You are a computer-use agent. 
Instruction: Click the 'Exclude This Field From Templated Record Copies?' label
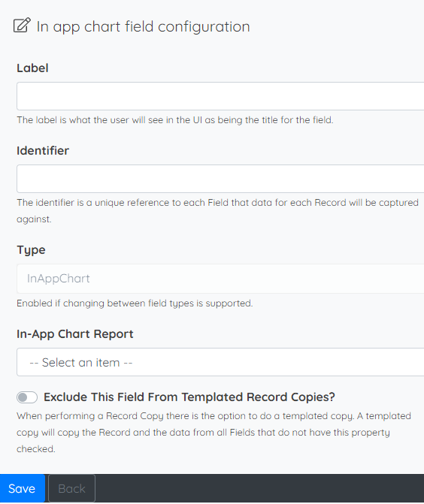pos(189,397)
